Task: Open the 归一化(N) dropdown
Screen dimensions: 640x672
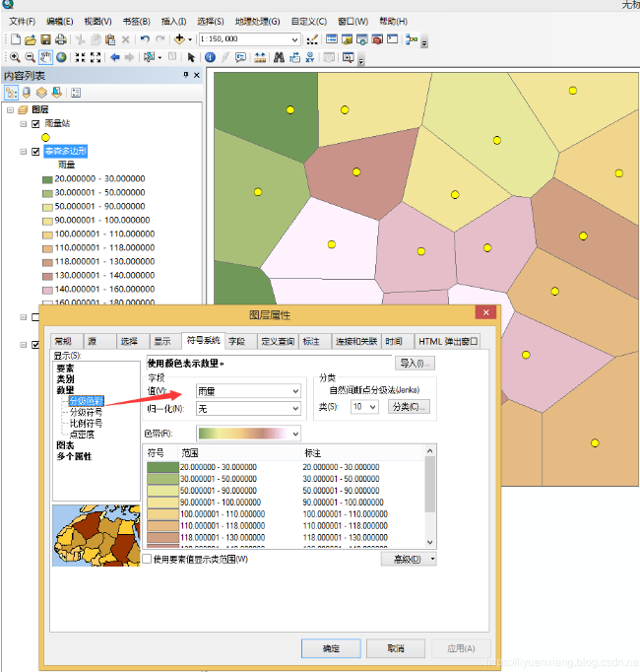Action: click(x=295, y=409)
